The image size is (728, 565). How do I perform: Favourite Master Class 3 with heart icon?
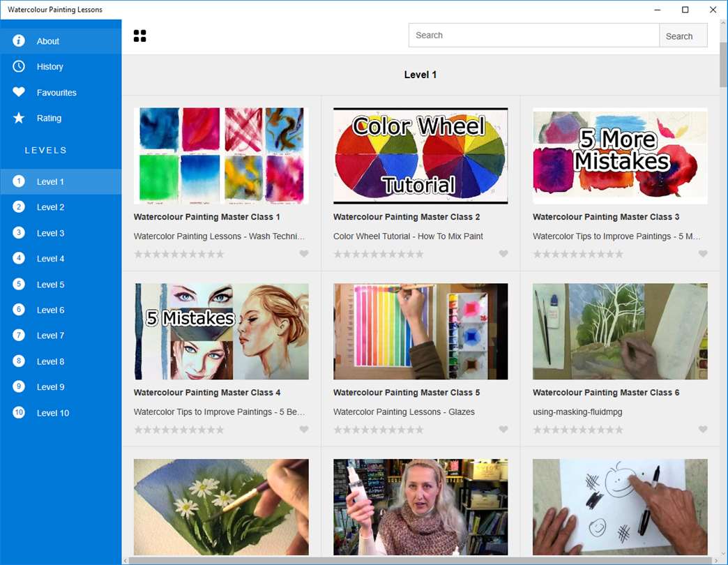[x=703, y=253]
